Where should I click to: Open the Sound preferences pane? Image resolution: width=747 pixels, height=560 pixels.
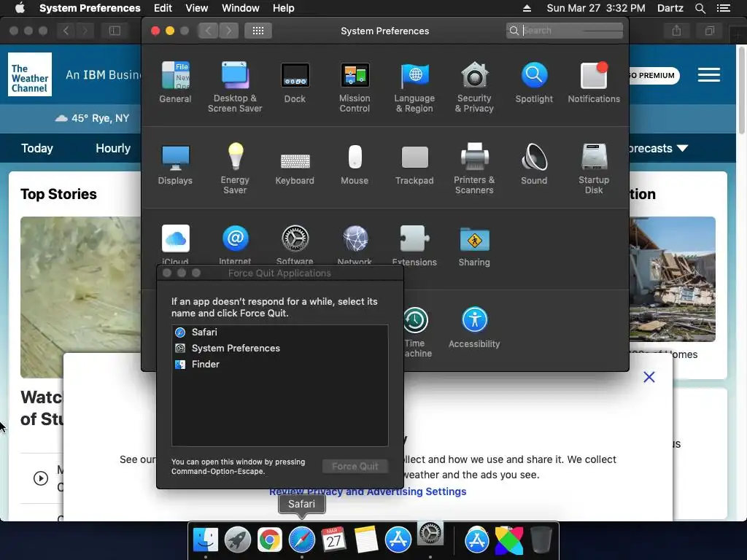coord(534,164)
